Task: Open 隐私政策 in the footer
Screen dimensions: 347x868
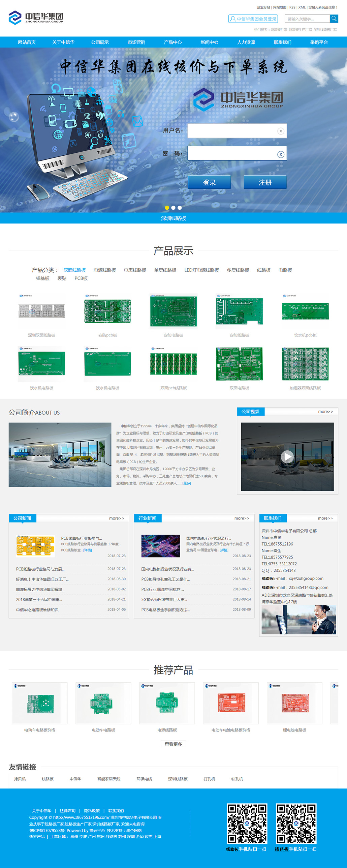Action: click(x=92, y=811)
